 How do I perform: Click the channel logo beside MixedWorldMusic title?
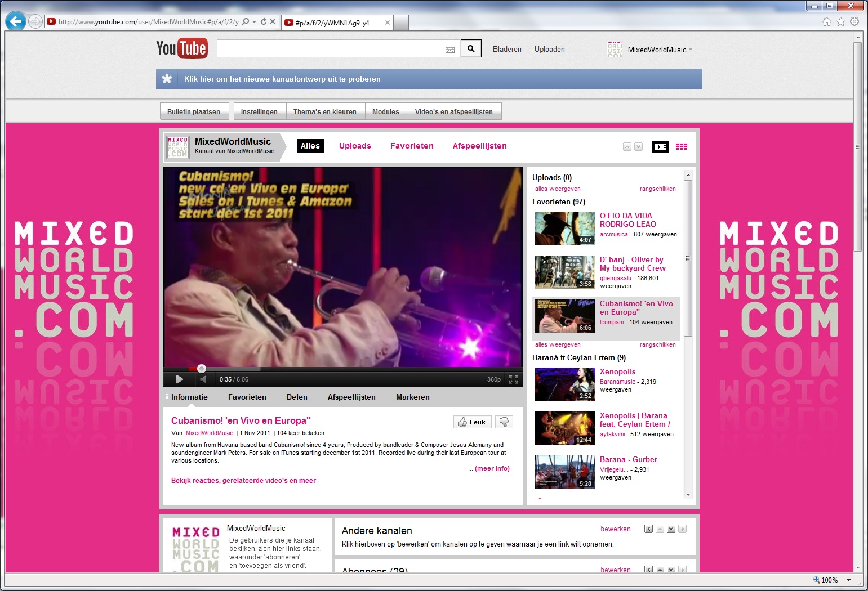point(177,147)
